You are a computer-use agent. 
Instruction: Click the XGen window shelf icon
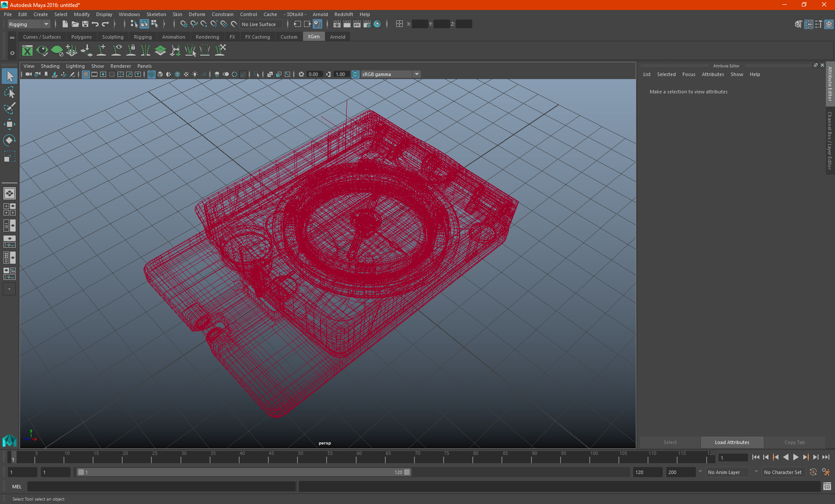27,51
